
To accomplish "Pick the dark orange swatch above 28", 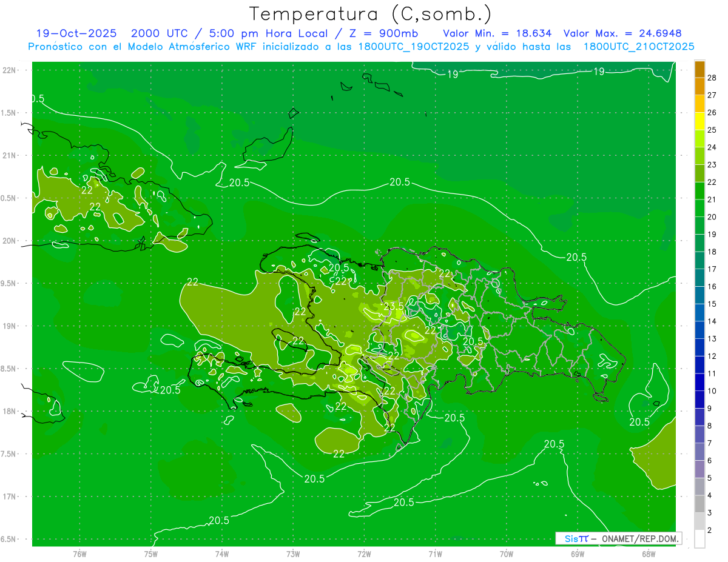I will click(699, 69).
